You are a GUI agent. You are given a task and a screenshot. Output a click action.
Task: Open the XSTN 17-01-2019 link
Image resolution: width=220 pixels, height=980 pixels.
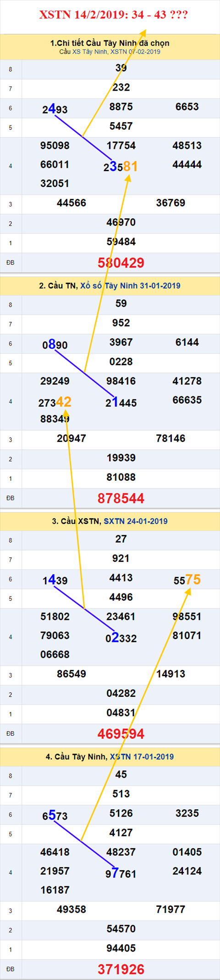click(x=142, y=756)
